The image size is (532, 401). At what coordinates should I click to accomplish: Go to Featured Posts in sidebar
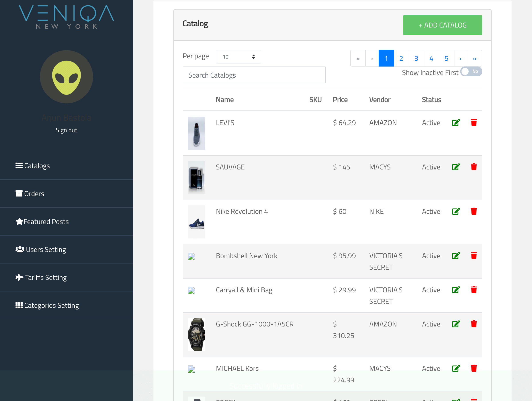[x=42, y=221]
